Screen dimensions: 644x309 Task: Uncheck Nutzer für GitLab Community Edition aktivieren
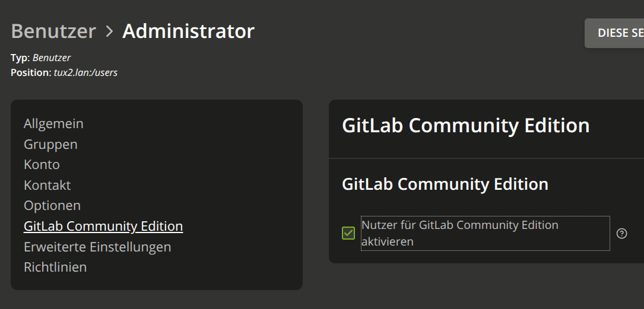click(x=348, y=234)
